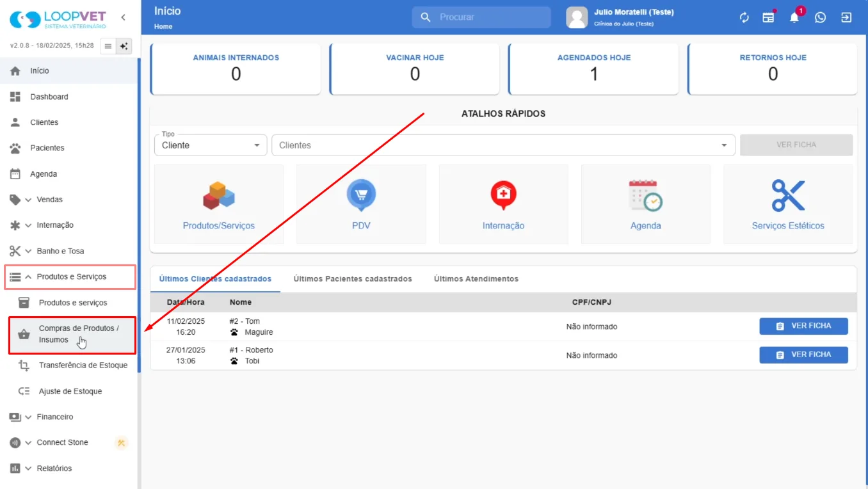Click VER FICHA for Tom
This screenshot has height=489, width=868.
(x=803, y=326)
